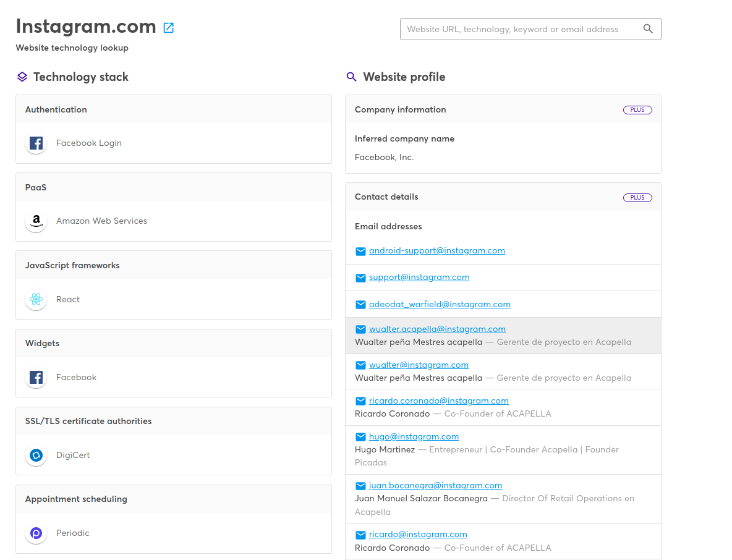Click envelope icon beside juan.bocanegra email

(360, 486)
